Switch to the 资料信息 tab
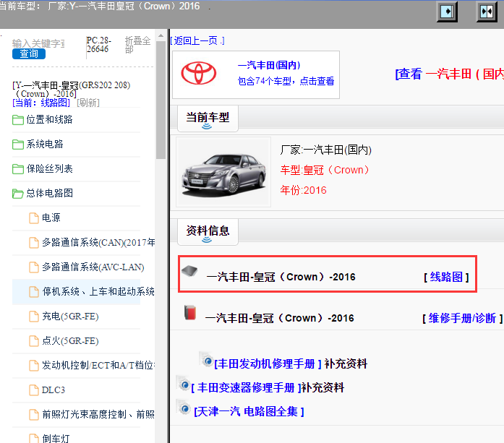Image resolution: width=504 pixels, height=443 pixels. [x=208, y=232]
